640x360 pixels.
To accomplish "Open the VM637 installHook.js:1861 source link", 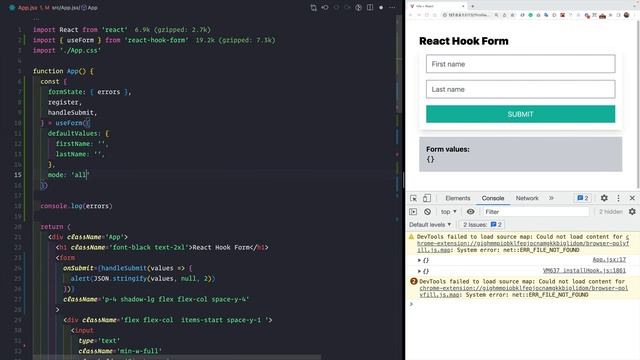I will click(x=584, y=271).
